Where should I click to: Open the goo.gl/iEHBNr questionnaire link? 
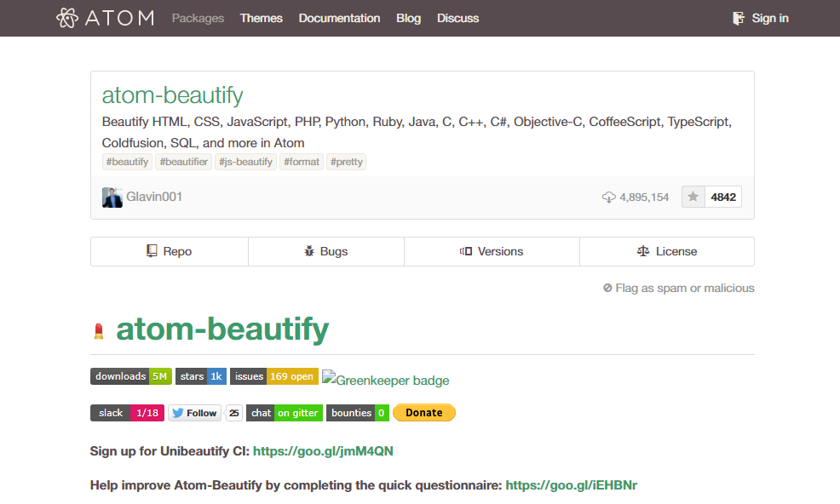[x=571, y=485]
